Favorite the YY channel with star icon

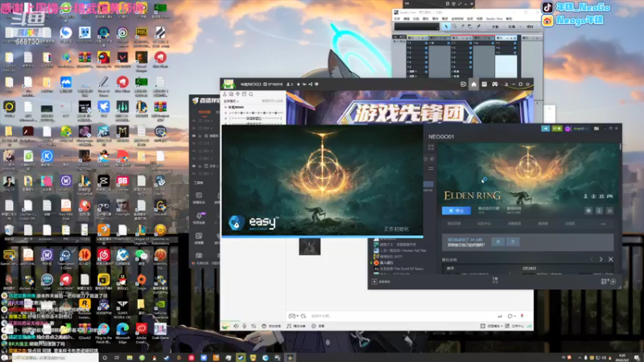(299, 84)
